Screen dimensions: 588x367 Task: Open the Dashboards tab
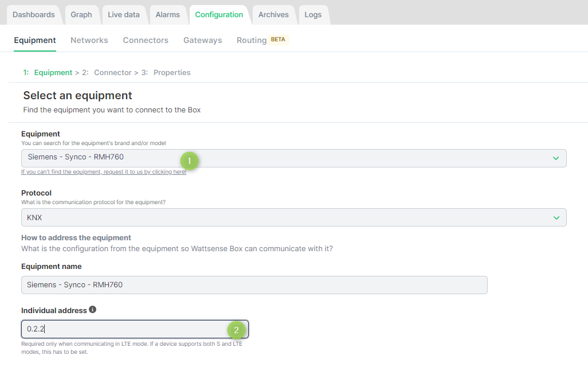(34, 15)
